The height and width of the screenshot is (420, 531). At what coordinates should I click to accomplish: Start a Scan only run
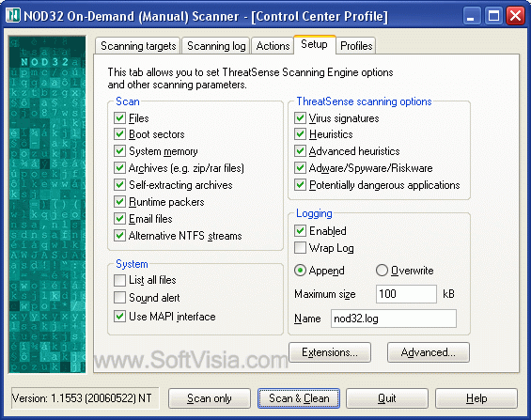click(x=210, y=398)
